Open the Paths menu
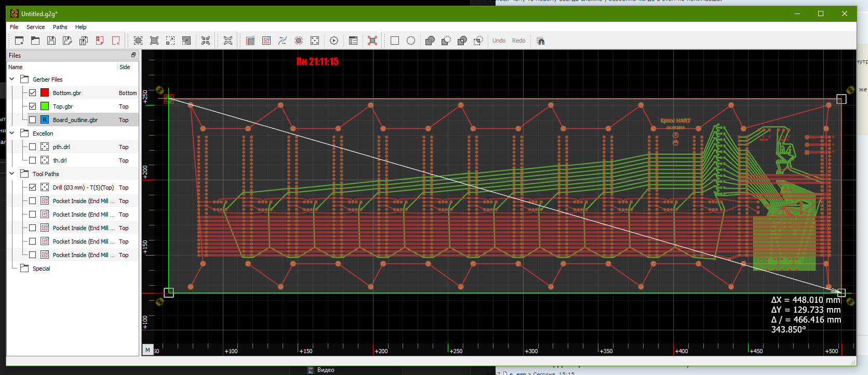 pos(60,27)
